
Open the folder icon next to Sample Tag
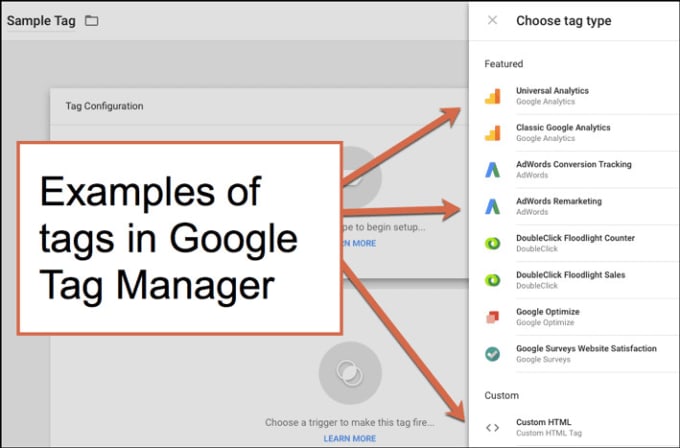pos(92,20)
